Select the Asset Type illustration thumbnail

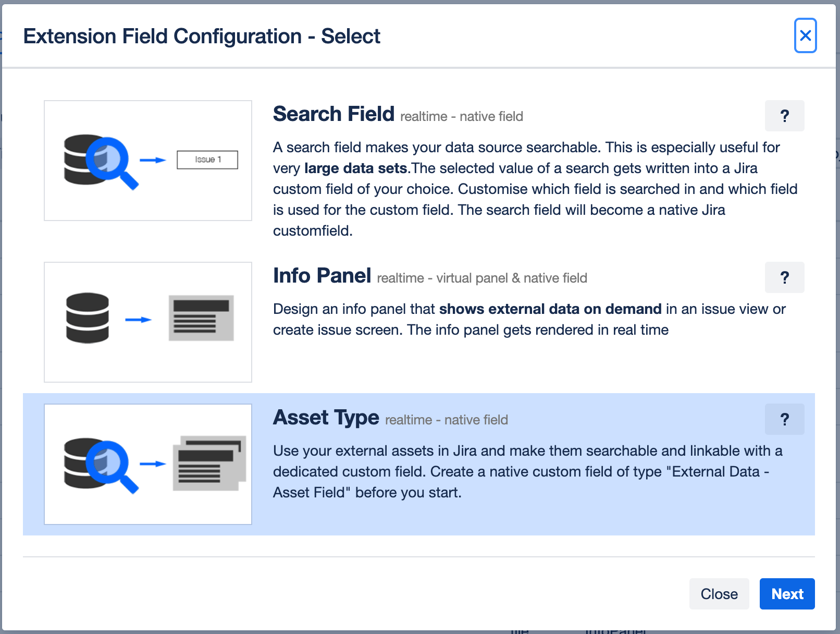[x=148, y=464]
